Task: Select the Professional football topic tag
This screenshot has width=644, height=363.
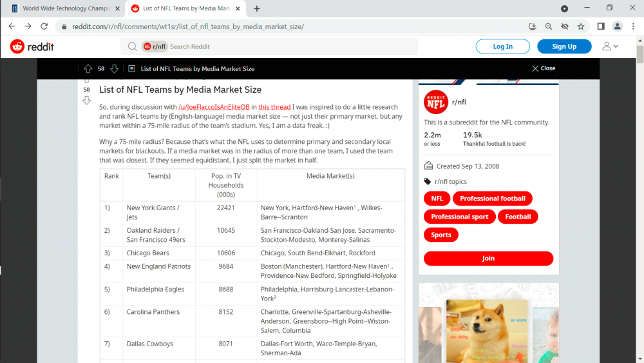Action: pos(493,199)
